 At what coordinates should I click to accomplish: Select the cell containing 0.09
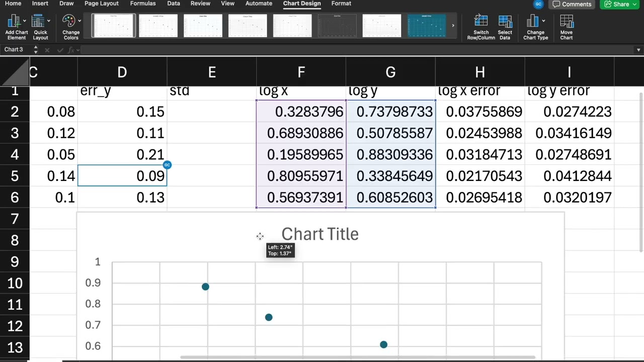click(122, 176)
